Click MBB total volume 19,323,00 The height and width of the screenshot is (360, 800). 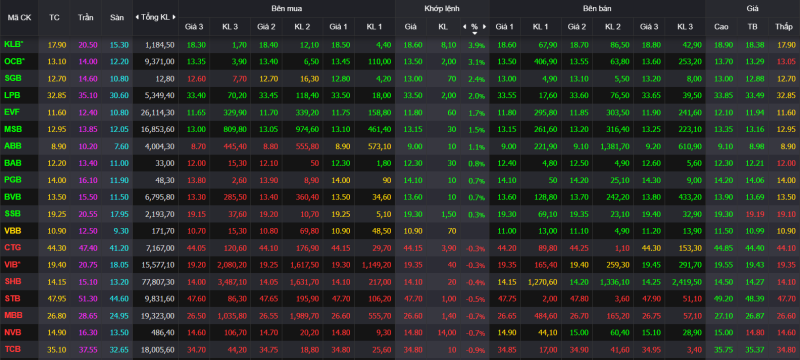(x=159, y=316)
